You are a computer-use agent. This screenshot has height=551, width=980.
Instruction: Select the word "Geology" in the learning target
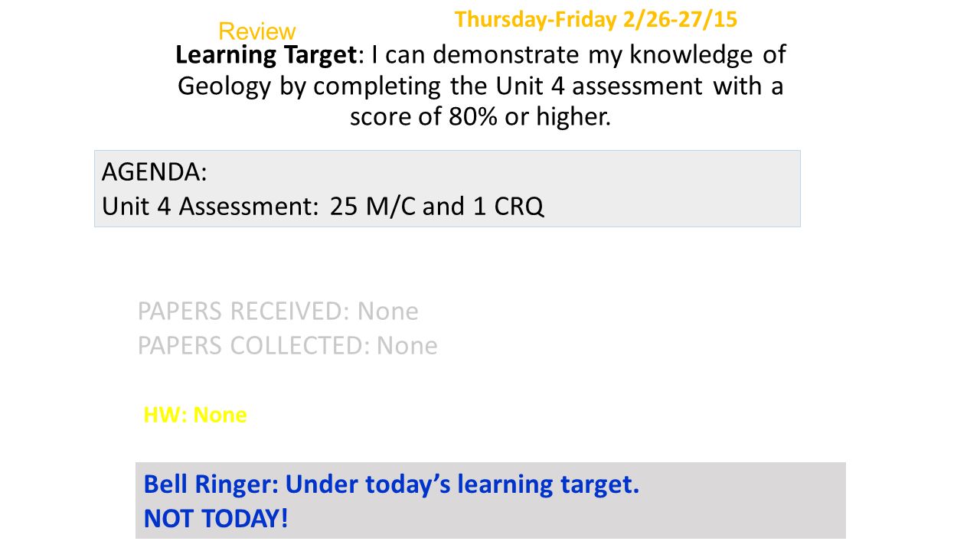tap(224, 86)
